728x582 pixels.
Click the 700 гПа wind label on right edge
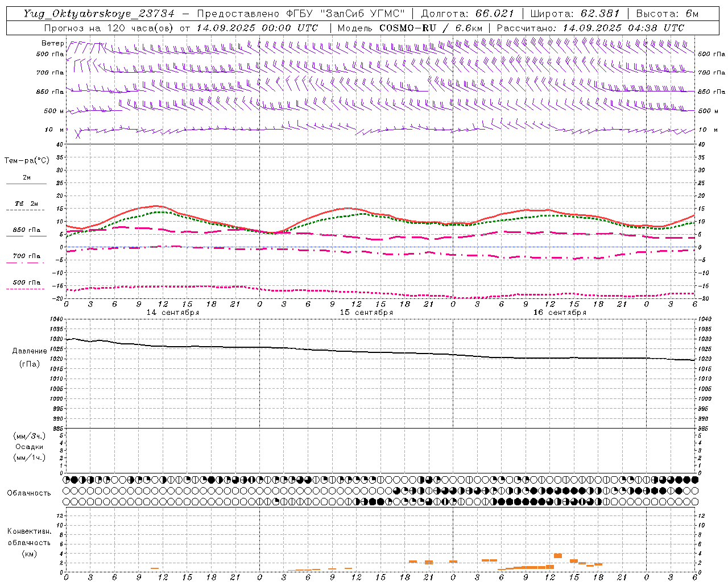click(712, 73)
